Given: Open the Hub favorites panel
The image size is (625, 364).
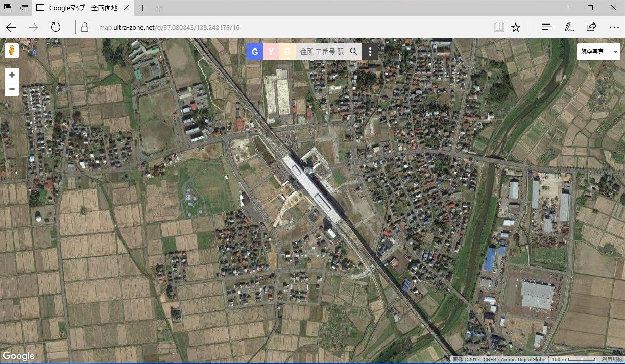Looking at the screenshot, I should (546, 27).
